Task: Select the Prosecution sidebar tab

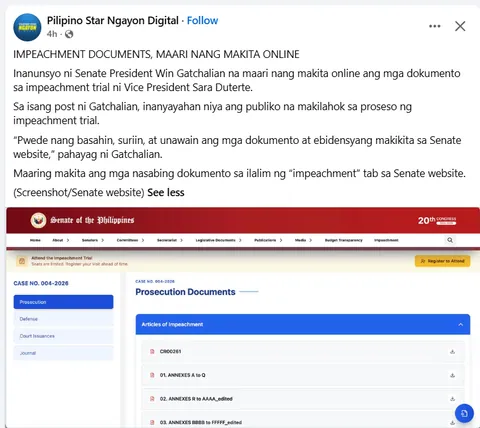Action: pyautogui.click(x=63, y=302)
